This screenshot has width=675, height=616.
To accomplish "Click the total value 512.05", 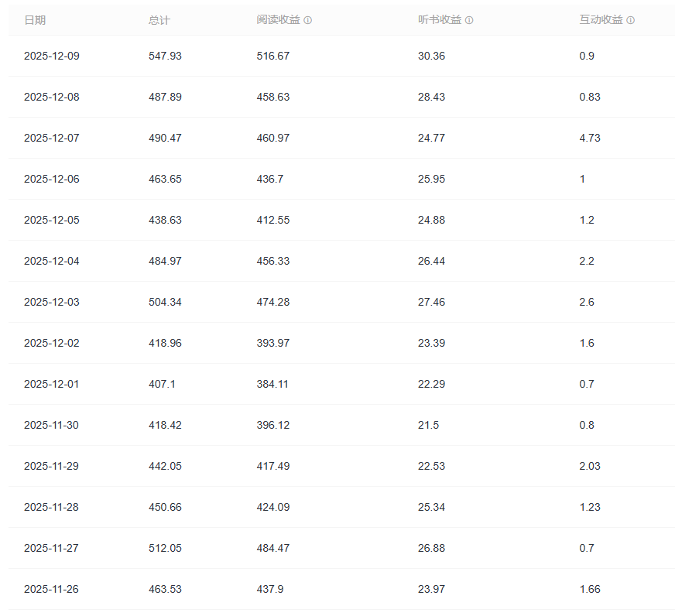I will point(165,548).
